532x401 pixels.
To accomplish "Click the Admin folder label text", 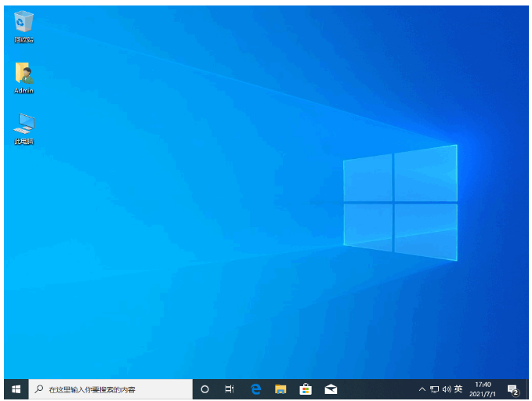I will tap(24, 91).
